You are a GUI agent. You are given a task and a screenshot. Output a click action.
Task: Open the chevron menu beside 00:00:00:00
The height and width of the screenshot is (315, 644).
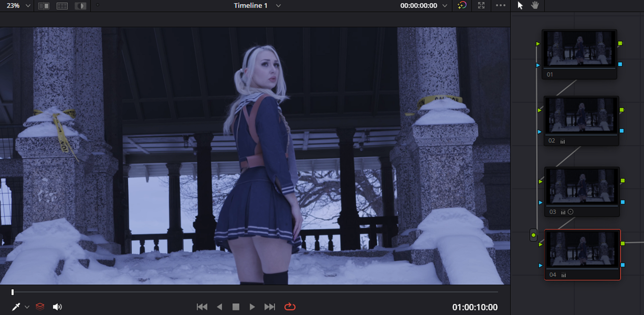[x=444, y=6]
